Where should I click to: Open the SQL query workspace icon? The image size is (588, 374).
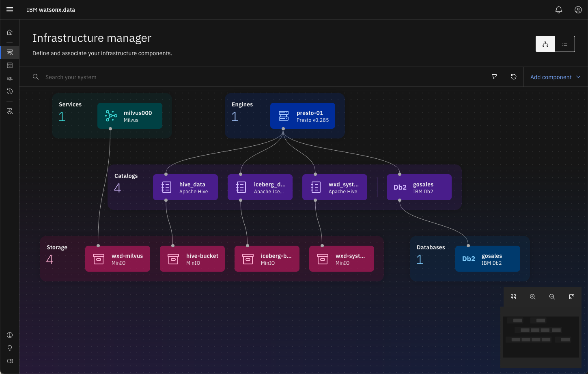(x=10, y=78)
